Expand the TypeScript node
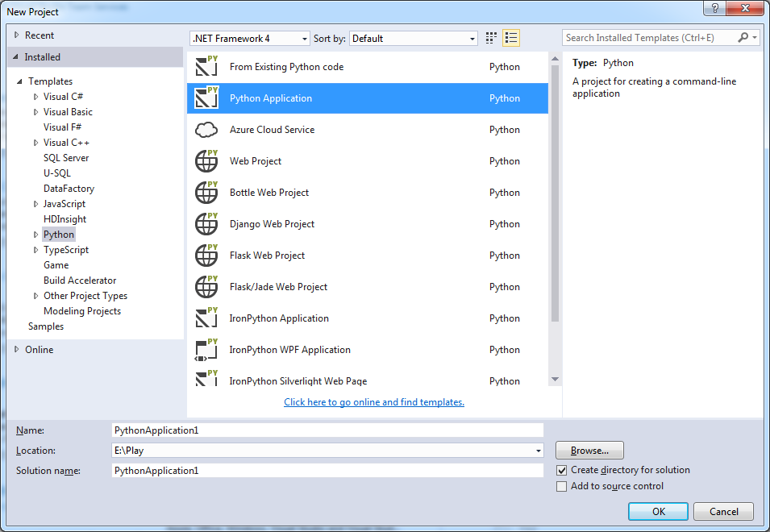Viewport: 770px width, 532px height. coord(35,250)
